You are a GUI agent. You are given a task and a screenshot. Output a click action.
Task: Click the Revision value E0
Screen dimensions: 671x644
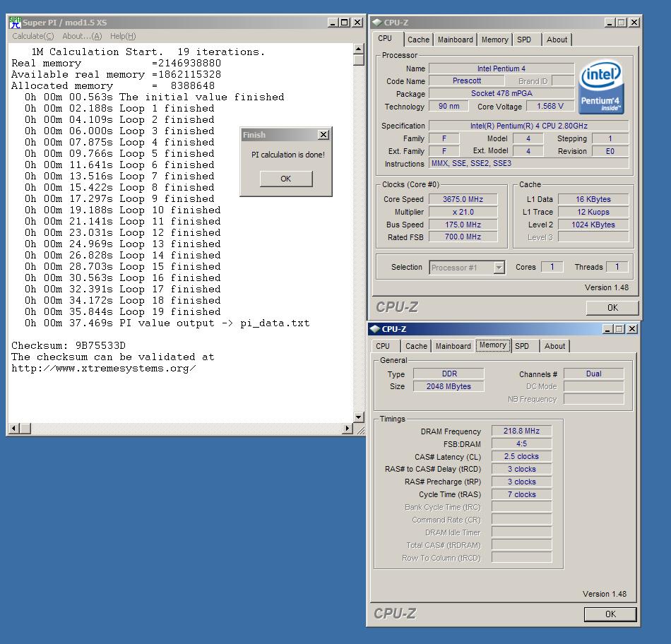point(610,151)
